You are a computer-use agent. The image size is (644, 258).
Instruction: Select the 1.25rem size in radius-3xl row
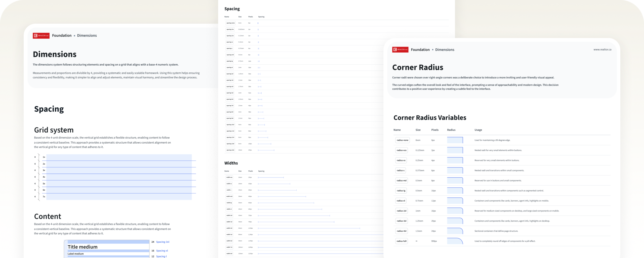419,221
